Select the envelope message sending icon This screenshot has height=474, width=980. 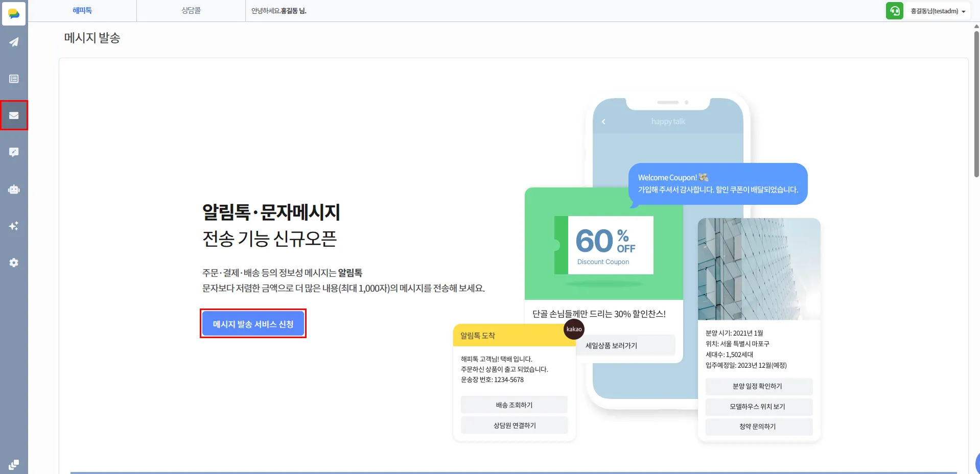tap(14, 115)
